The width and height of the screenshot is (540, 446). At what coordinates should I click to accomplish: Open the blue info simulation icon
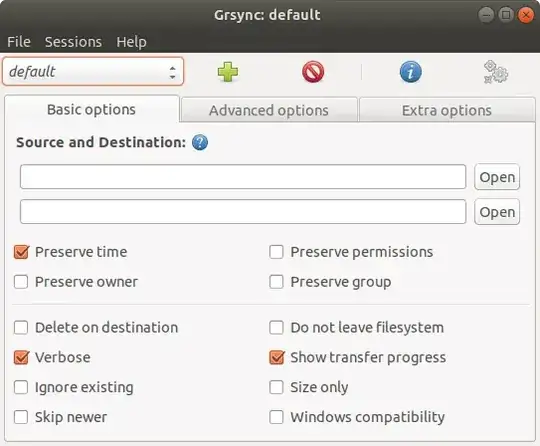411,72
